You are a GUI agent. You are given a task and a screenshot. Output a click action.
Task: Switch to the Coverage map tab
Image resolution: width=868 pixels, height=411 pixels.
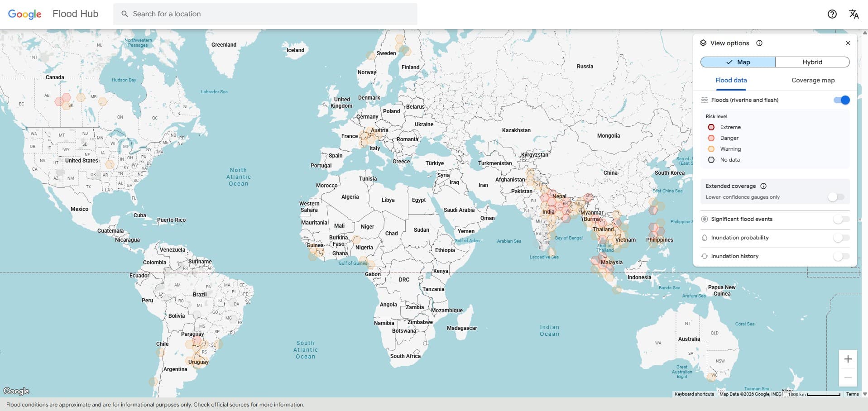(x=813, y=80)
